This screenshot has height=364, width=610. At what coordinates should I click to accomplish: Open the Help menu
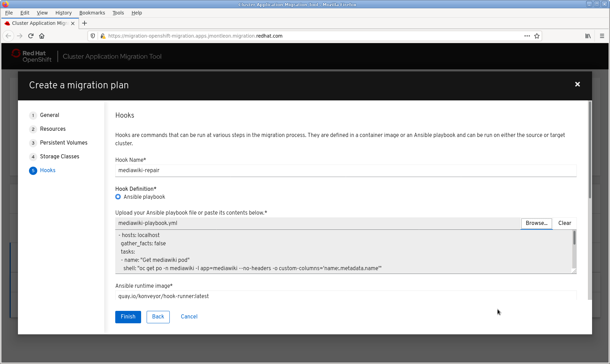(137, 13)
